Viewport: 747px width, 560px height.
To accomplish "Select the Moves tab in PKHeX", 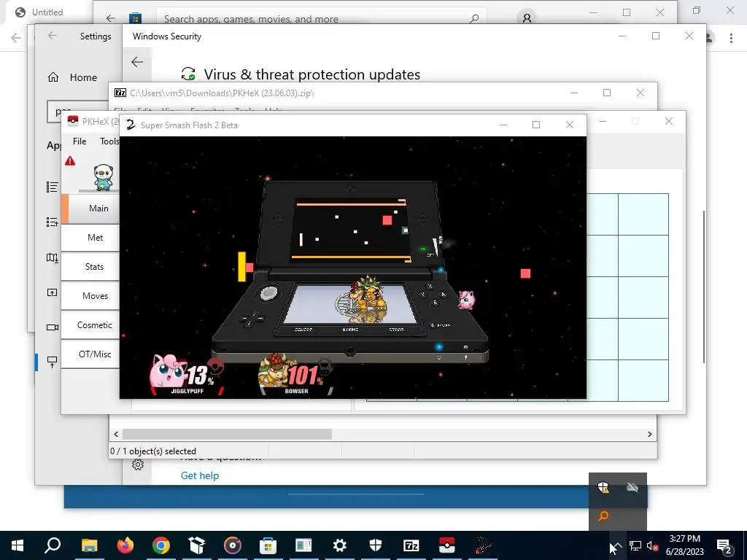I will click(x=90, y=296).
